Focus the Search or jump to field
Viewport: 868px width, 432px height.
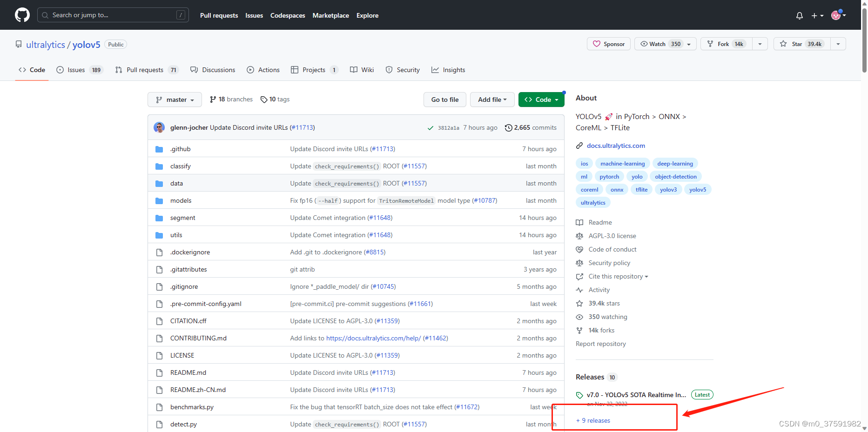click(113, 15)
